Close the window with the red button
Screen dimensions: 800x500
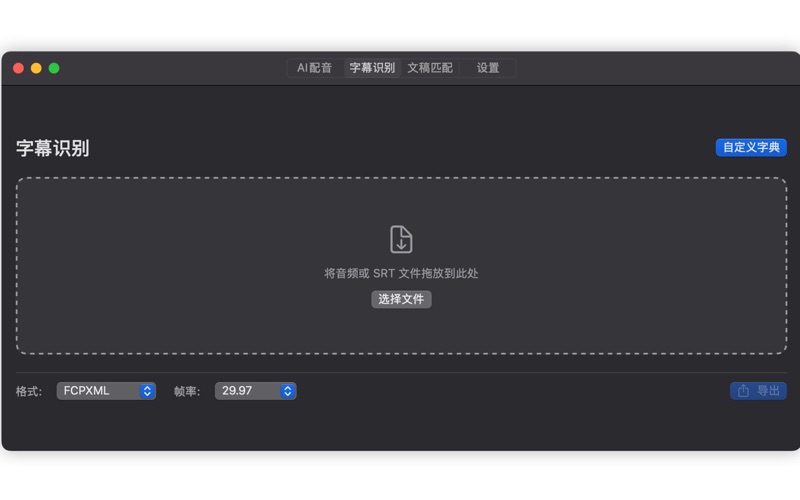pyautogui.click(x=18, y=68)
